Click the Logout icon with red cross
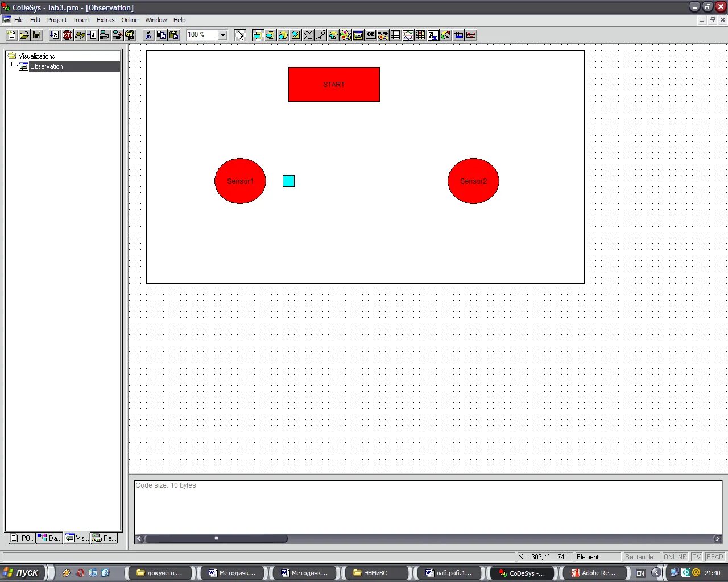 tap(117, 35)
